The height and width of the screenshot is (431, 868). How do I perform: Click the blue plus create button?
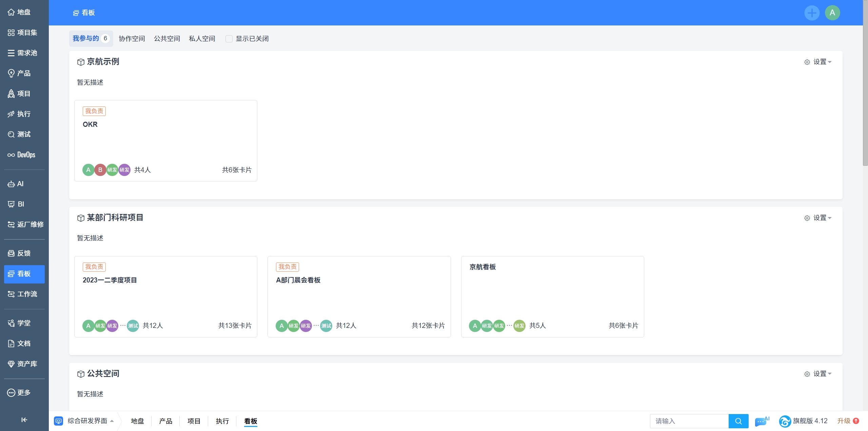(812, 13)
